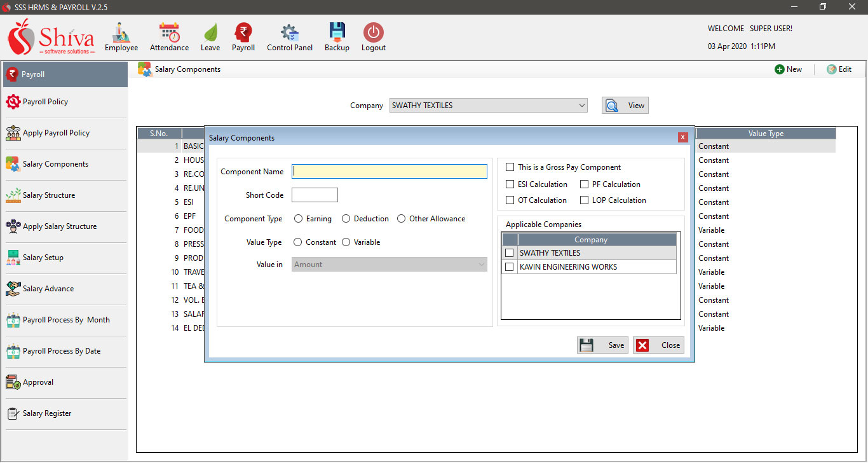Open the Leave module icon
The height and width of the screenshot is (463, 868).
210,37
